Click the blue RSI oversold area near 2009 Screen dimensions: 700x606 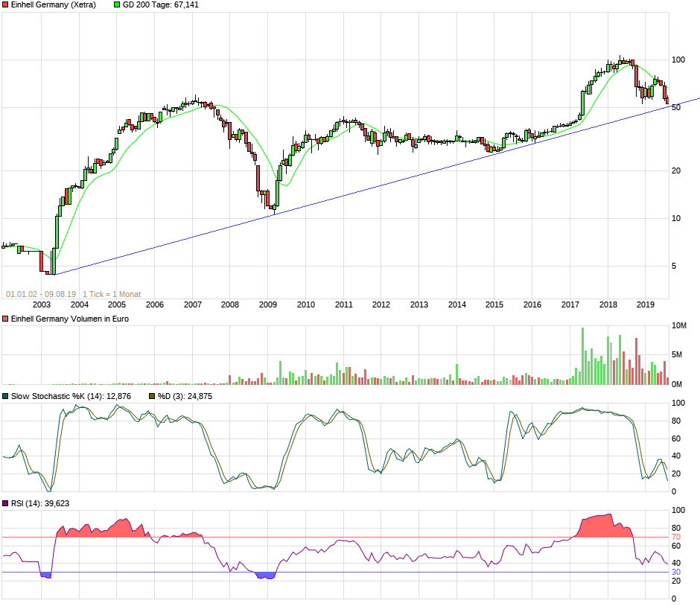click(266, 575)
